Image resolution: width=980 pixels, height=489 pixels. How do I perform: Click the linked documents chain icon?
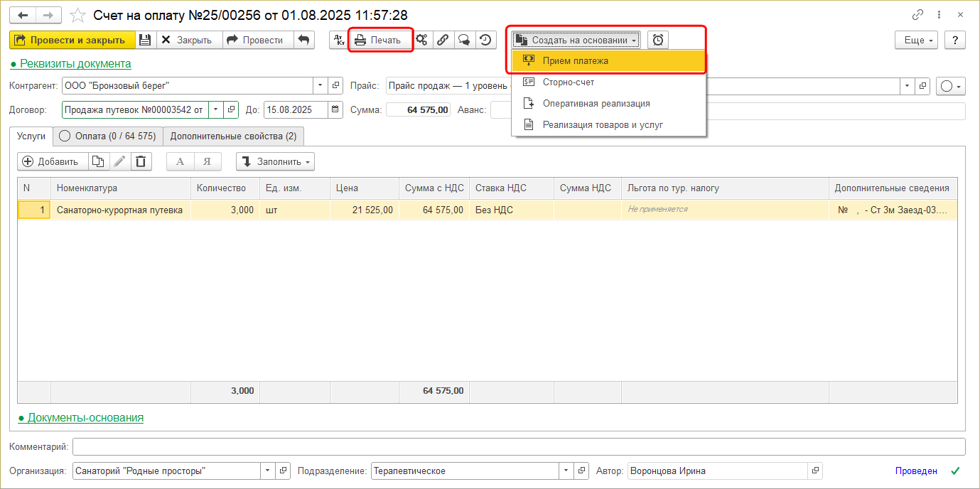pos(443,40)
